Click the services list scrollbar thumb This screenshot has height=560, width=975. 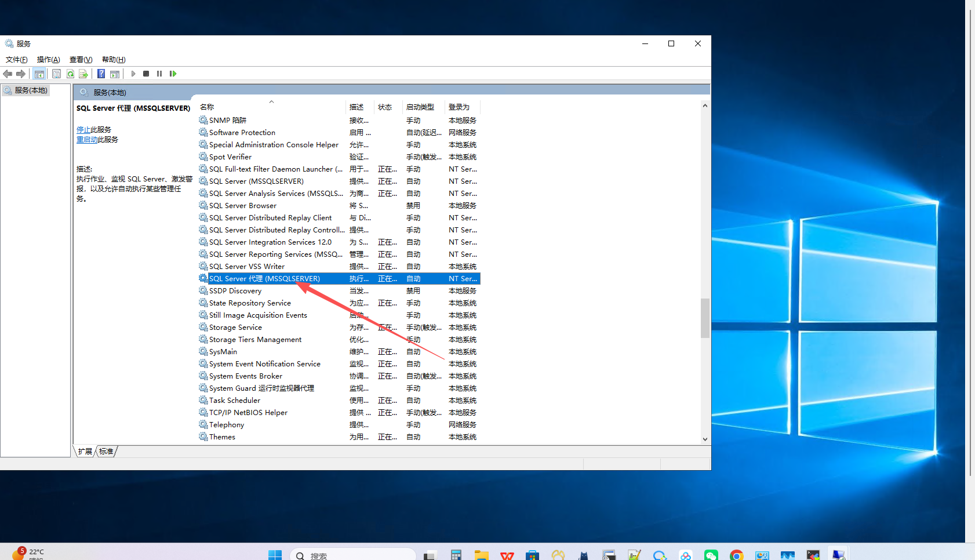tap(705, 318)
